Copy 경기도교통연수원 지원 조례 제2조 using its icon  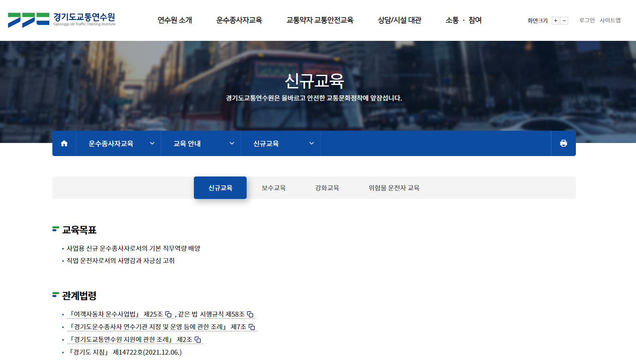pyautogui.click(x=198, y=339)
